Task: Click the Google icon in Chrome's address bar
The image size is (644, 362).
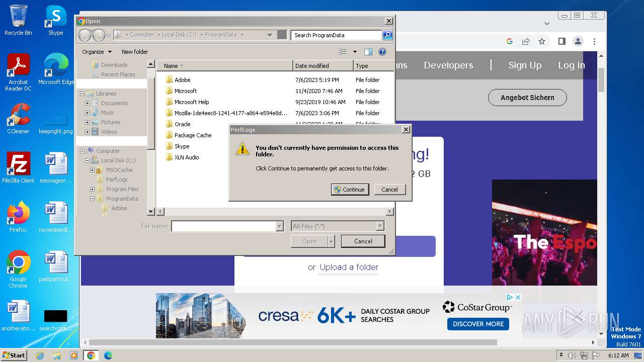Action: (510, 41)
